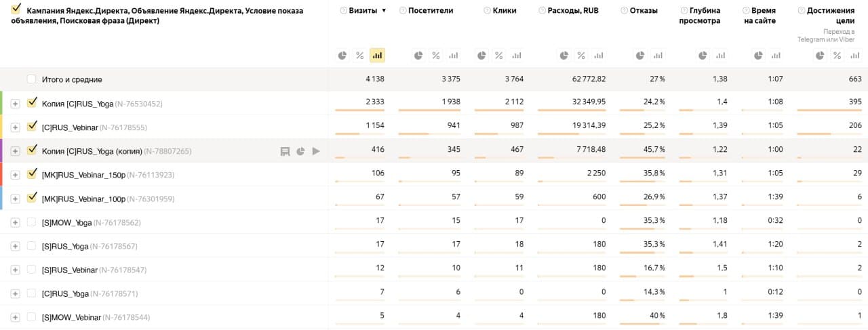Open help icon next to Посетители header

tap(403, 11)
